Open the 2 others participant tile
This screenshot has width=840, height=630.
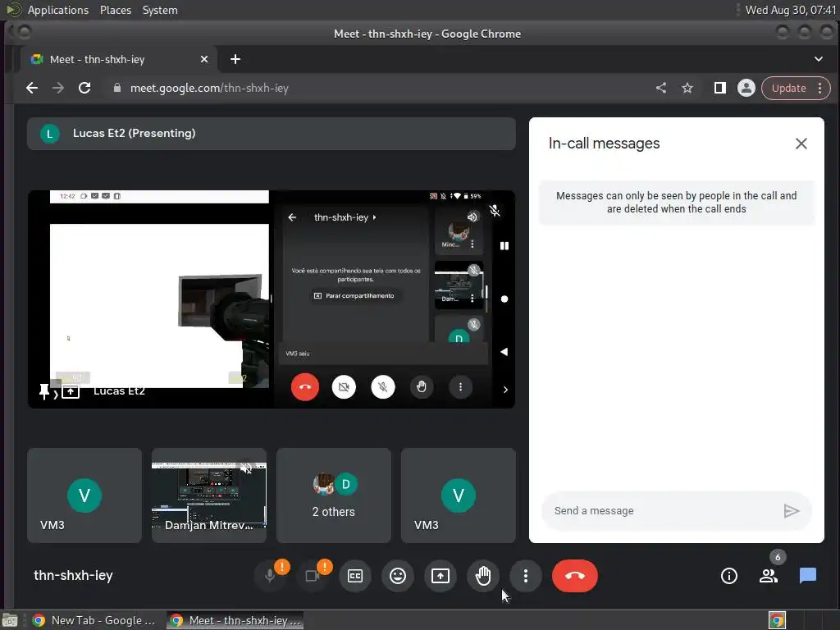(334, 495)
